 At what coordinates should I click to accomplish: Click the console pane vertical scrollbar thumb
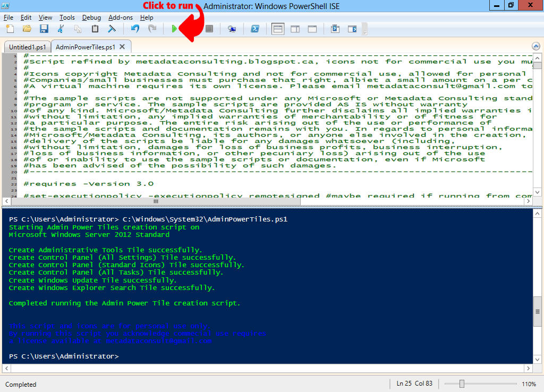click(x=537, y=311)
